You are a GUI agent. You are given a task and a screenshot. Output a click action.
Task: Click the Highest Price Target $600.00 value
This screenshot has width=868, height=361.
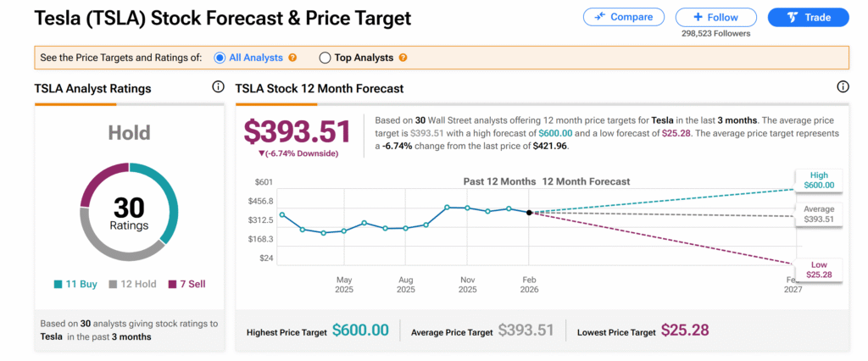[360, 330]
